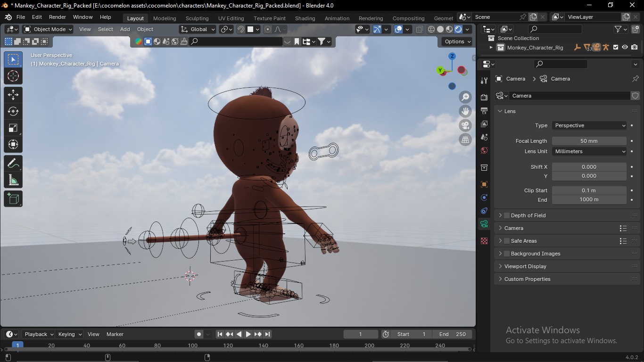Open the Render menu
The height and width of the screenshot is (362, 644).
coord(57,17)
